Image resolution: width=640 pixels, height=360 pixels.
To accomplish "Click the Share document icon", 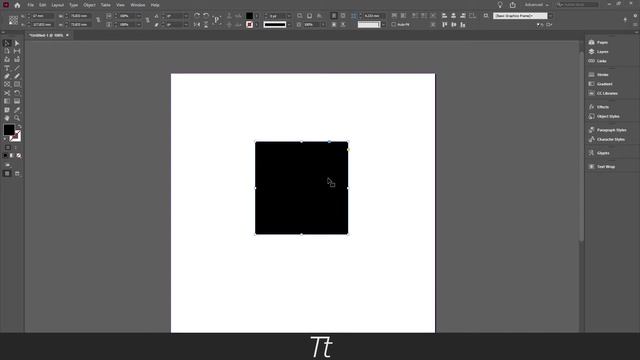I will tap(513, 5).
